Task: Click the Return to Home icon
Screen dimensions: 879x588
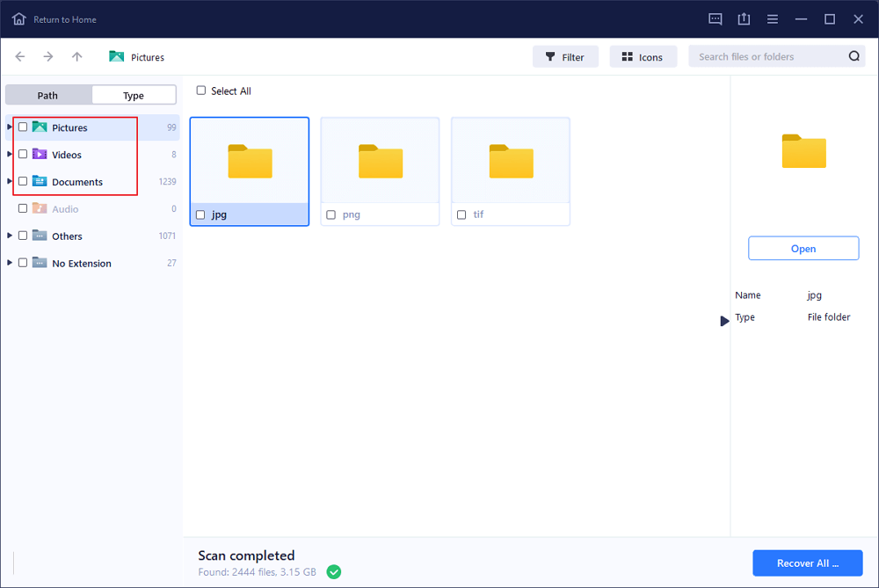Action: 19,18
